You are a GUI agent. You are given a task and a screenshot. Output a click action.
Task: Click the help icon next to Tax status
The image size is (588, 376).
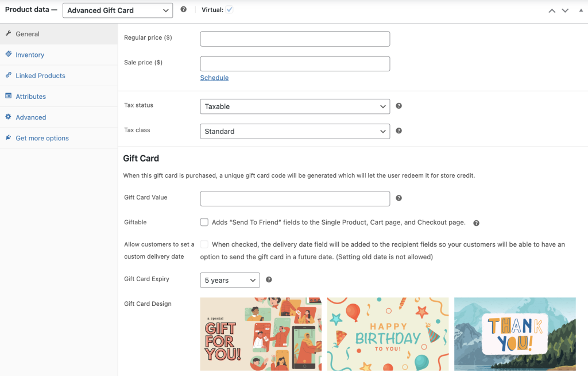[x=399, y=106]
